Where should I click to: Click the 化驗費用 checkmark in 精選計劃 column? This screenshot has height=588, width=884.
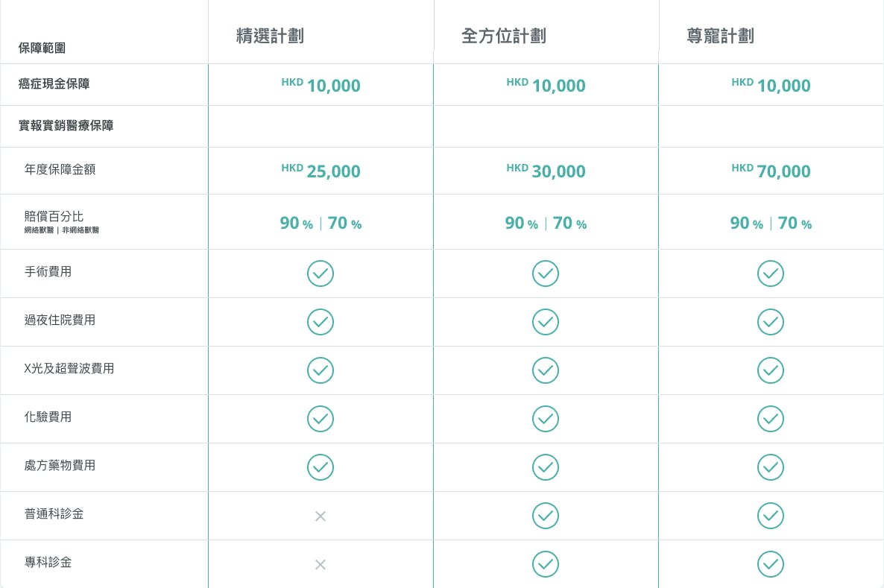(x=321, y=419)
